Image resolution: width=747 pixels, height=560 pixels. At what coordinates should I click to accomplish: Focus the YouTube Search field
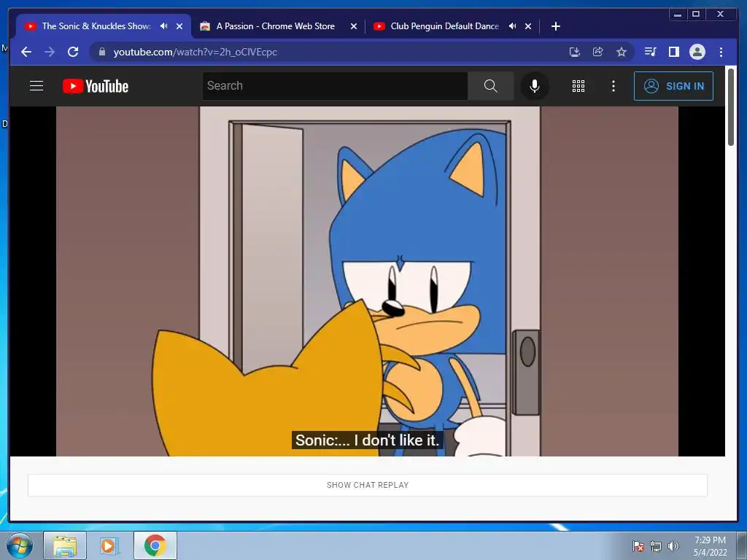pyautogui.click(x=335, y=86)
